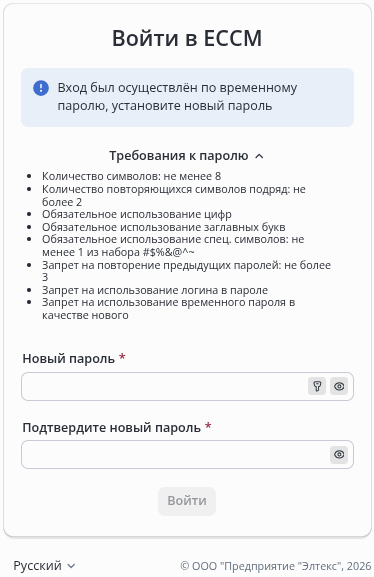
Task: Click the "Количество символов: не менее 8" requirement
Action: pos(131,176)
